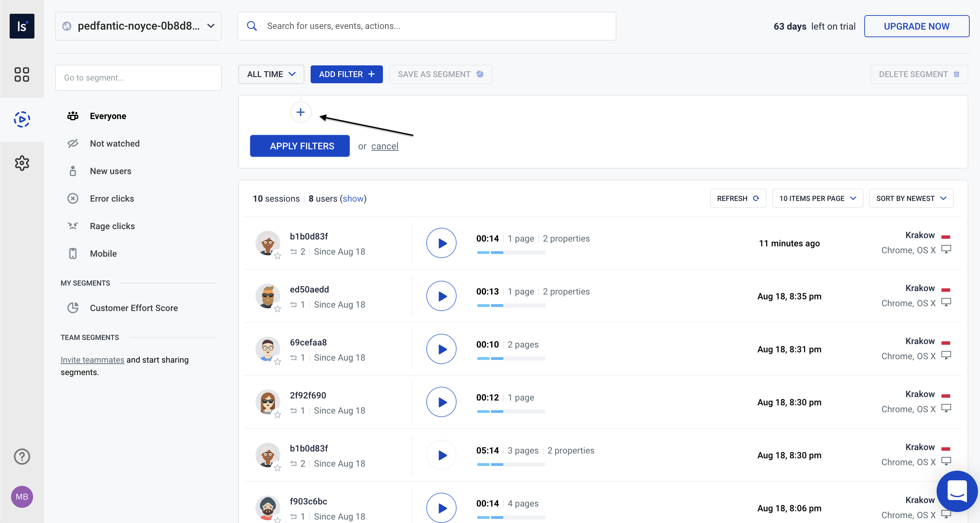Click the plus icon to add filter condition

pyautogui.click(x=301, y=112)
